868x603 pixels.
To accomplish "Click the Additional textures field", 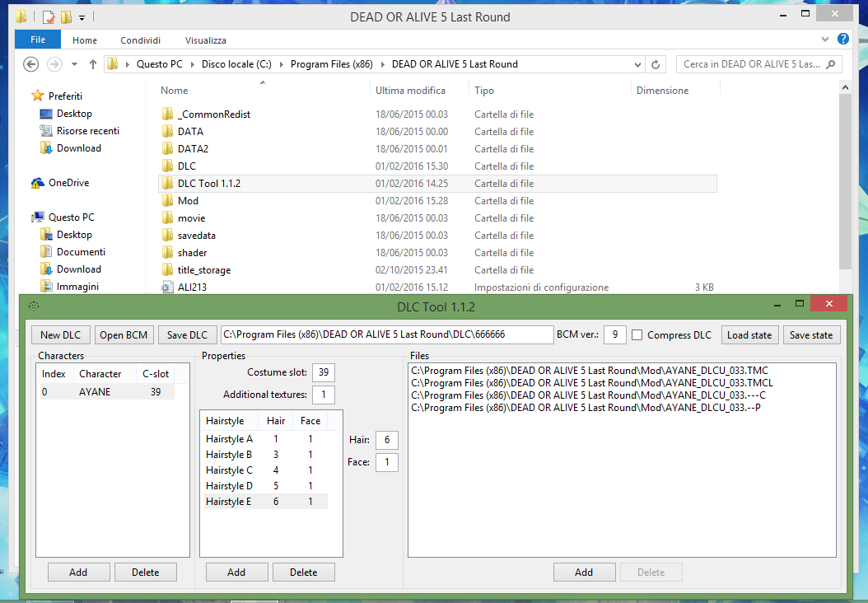I will point(324,395).
